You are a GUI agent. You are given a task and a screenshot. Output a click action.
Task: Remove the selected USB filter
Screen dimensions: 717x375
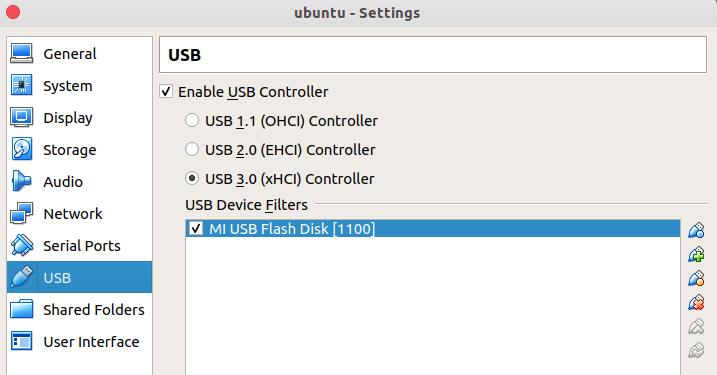pyautogui.click(x=696, y=302)
